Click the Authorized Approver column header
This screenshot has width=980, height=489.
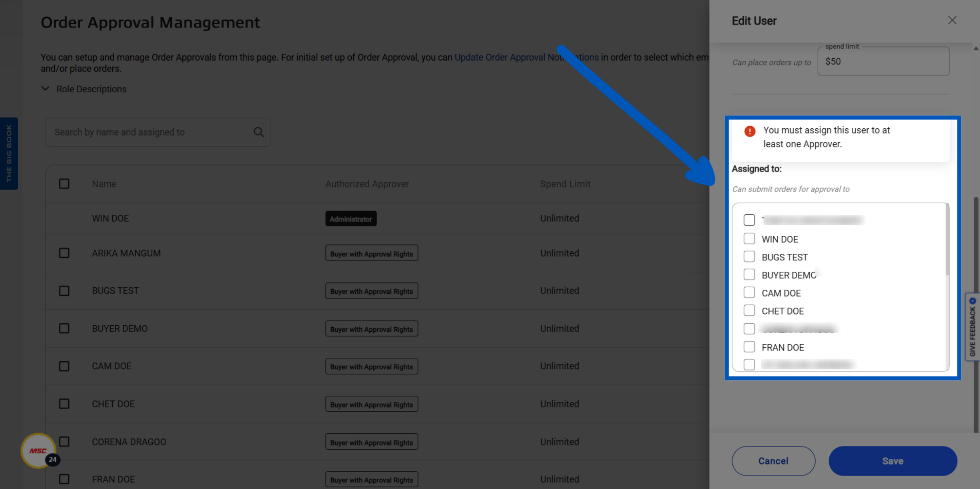click(x=367, y=184)
